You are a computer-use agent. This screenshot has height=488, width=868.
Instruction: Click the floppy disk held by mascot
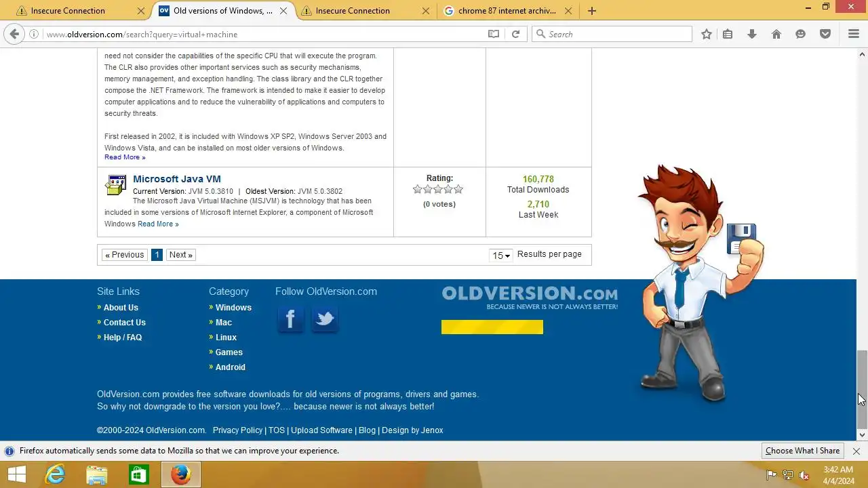click(741, 239)
